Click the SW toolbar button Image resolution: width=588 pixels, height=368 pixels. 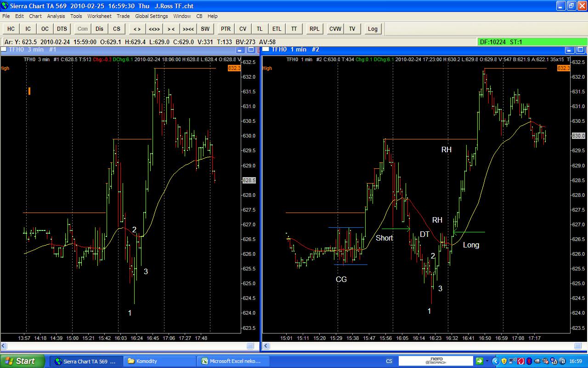point(205,29)
